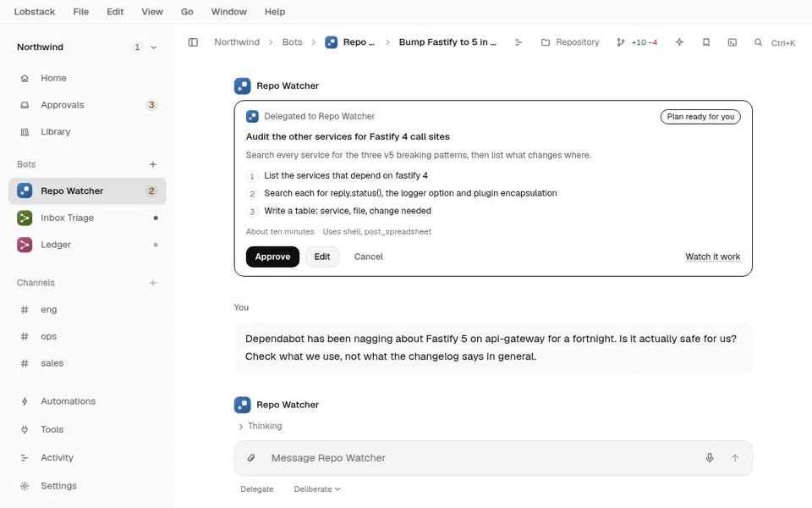Viewport: 812px width, 508px height.
Task: Open the Help menu
Action: pyautogui.click(x=275, y=11)
